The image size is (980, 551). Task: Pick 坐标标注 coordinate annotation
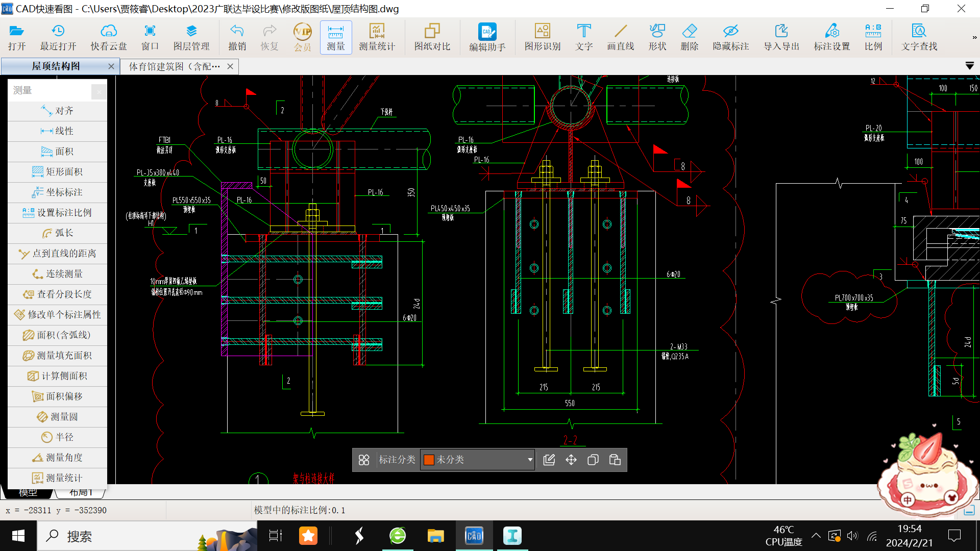[x=58, y=192]
